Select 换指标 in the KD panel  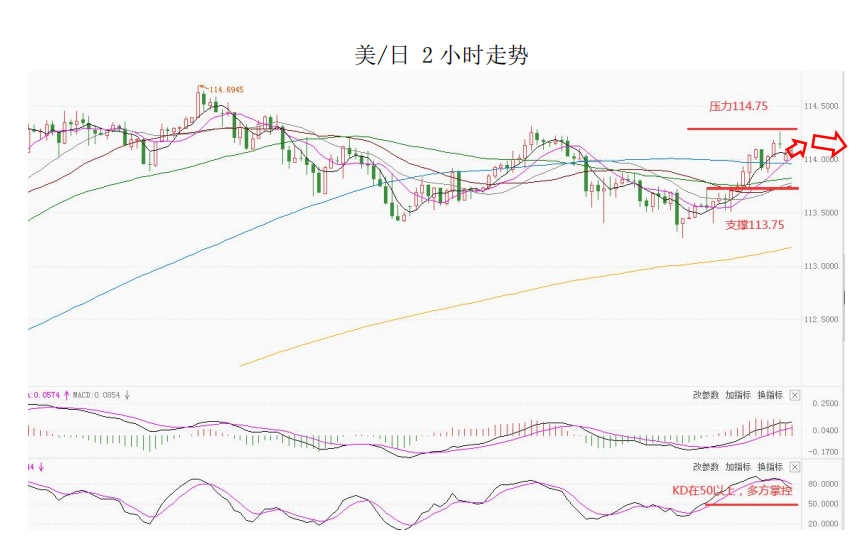pos(769,467)
